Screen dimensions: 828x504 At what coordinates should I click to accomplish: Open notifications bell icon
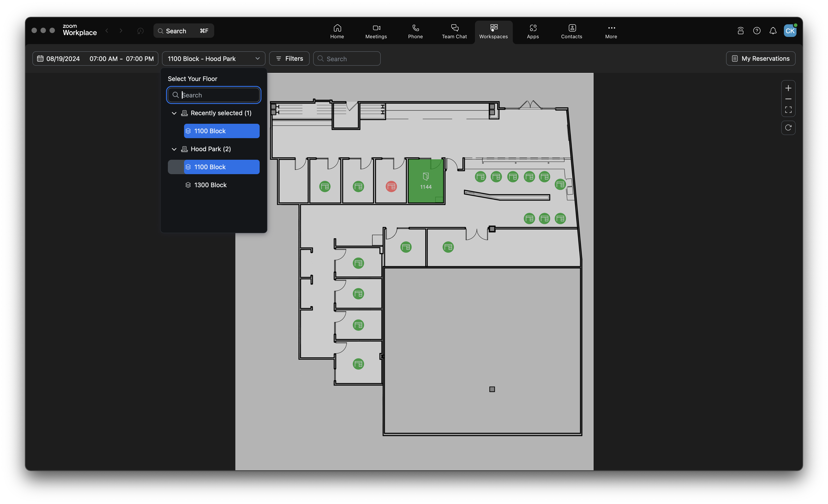(x=773, y=31)
